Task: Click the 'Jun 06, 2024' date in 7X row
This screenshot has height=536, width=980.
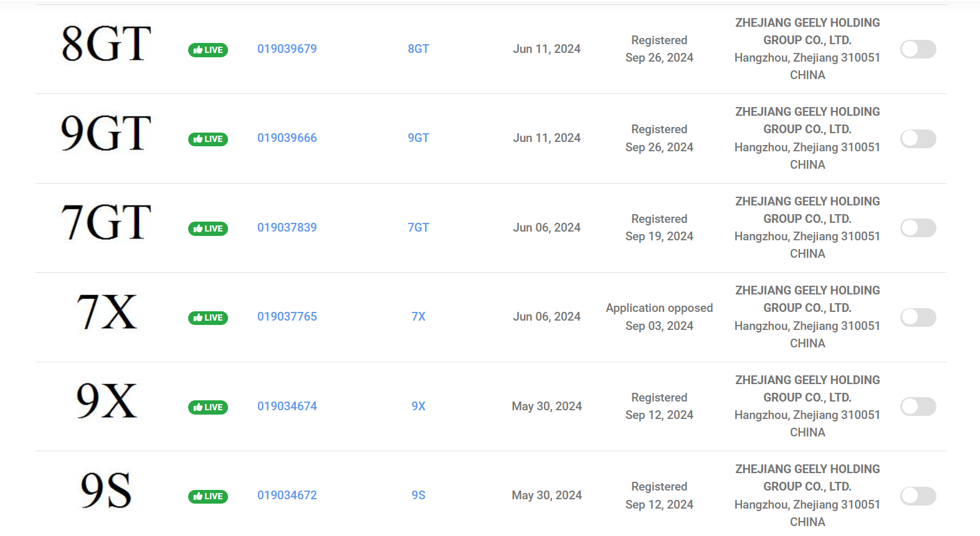Action: click(547, 316)
